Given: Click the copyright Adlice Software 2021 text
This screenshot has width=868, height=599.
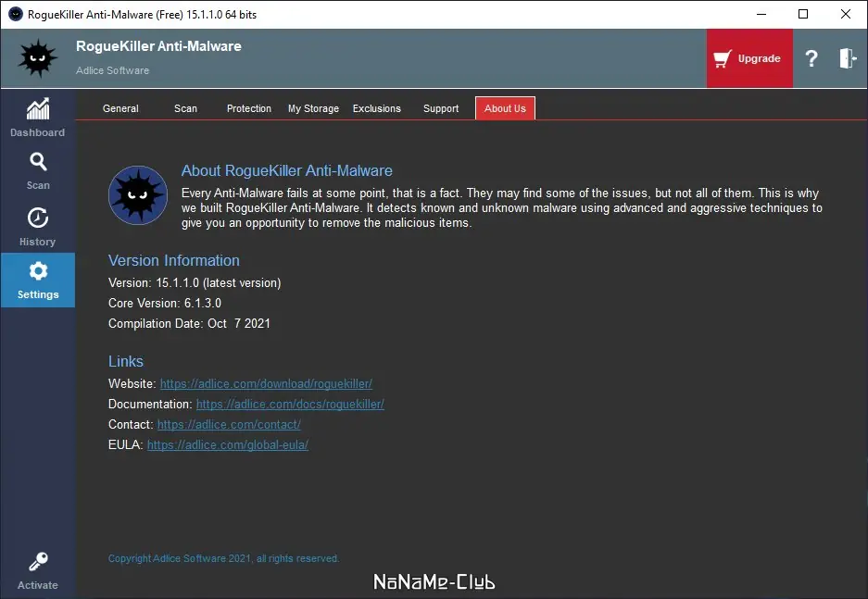Looking at the screenshot, I should click(223, 558).
